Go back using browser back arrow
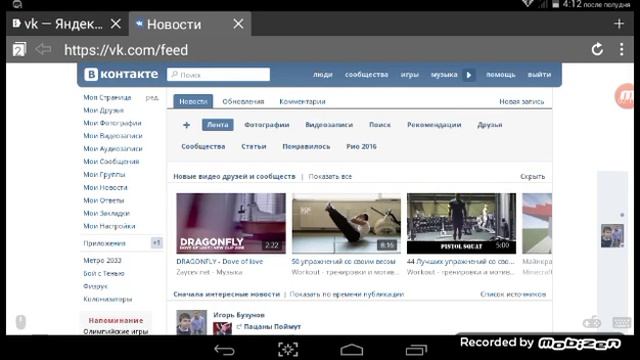 click(x=43, y=49)
